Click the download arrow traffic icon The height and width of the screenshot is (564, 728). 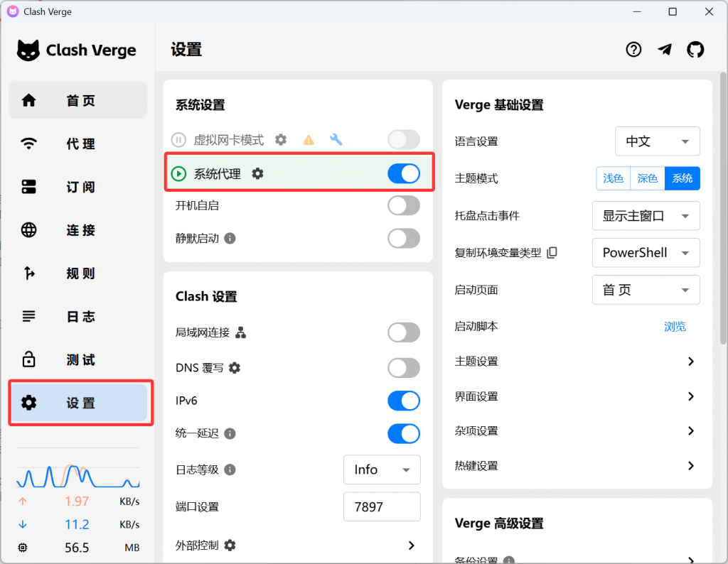point(22,524)
